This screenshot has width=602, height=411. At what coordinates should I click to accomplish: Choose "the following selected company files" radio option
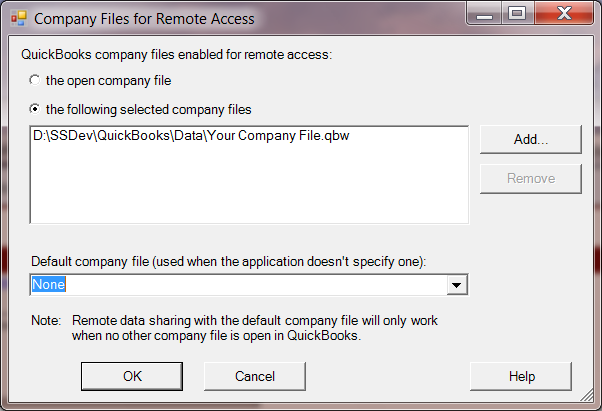pos(36,108)
